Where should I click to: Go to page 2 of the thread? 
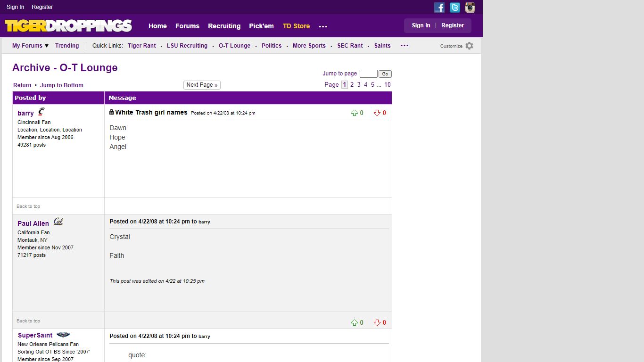[x=352, y=85]
